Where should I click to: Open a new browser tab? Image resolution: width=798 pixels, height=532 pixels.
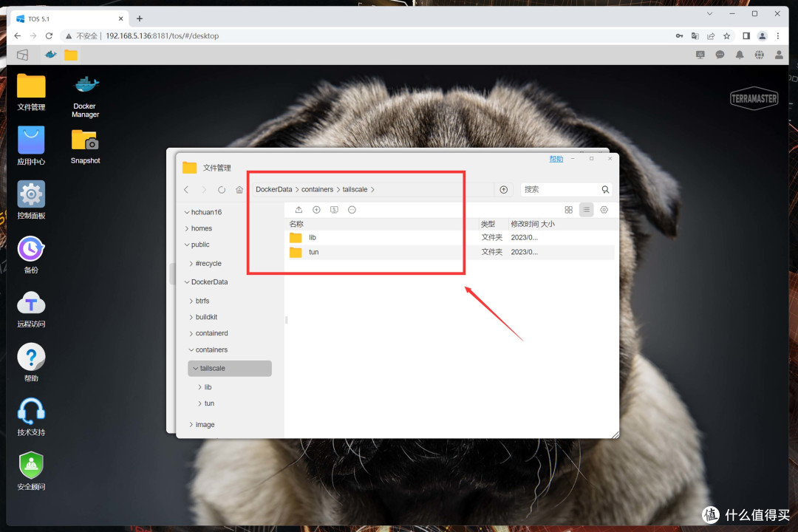point(140,18)
